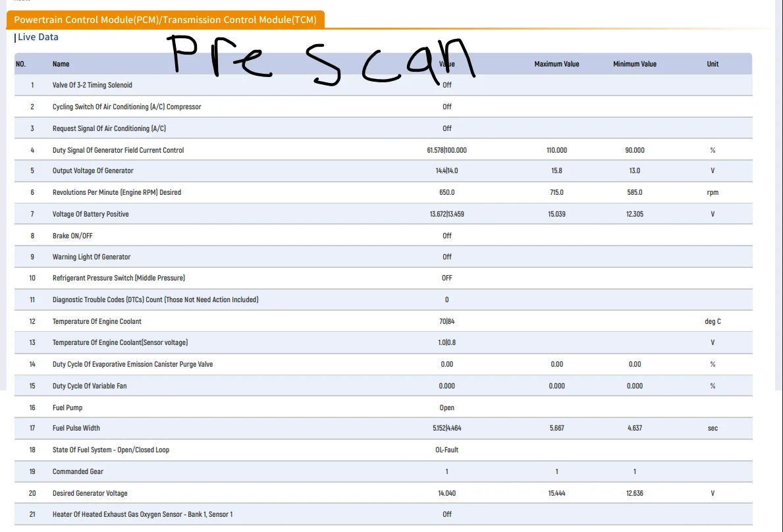Click the Unit column header
The height and width of the screenshot is (532, 783).
coord(713,64)
